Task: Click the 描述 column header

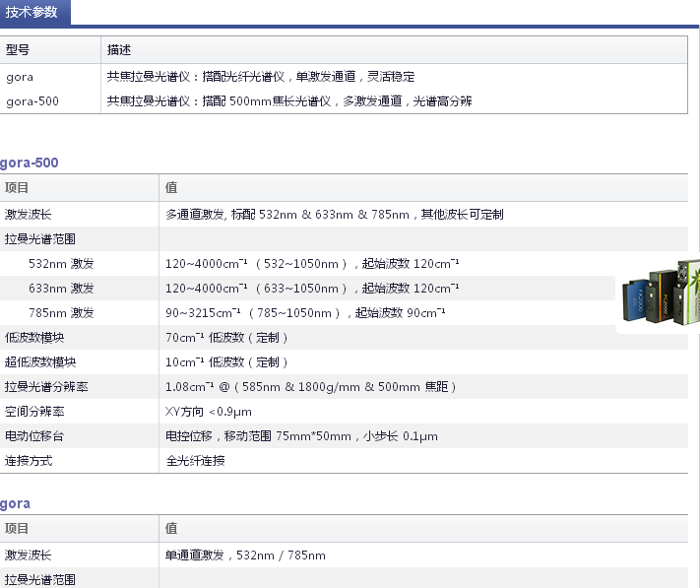Action: tap(119, 50)
